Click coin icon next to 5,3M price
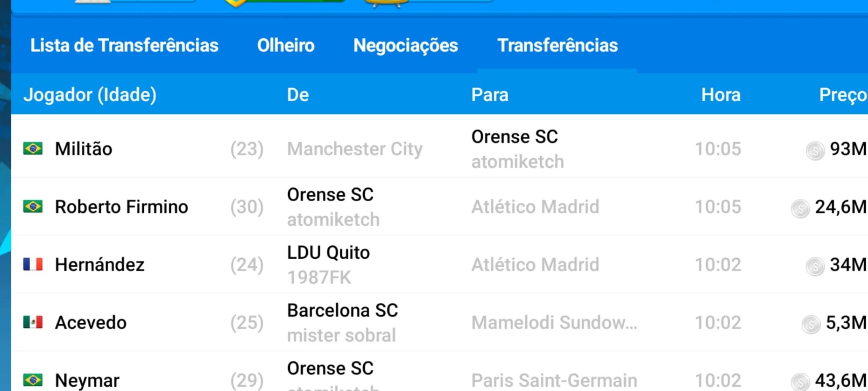 click(x=811, y=324)
